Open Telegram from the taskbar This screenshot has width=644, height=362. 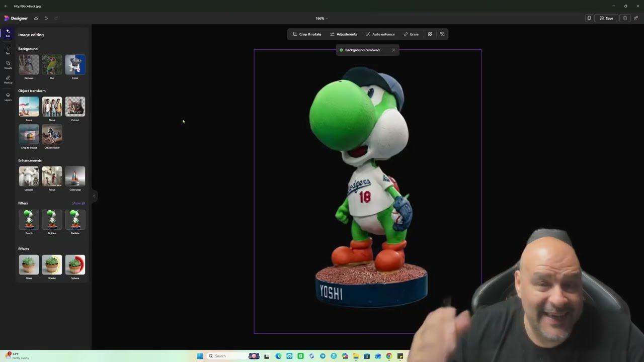coord(323,356)
